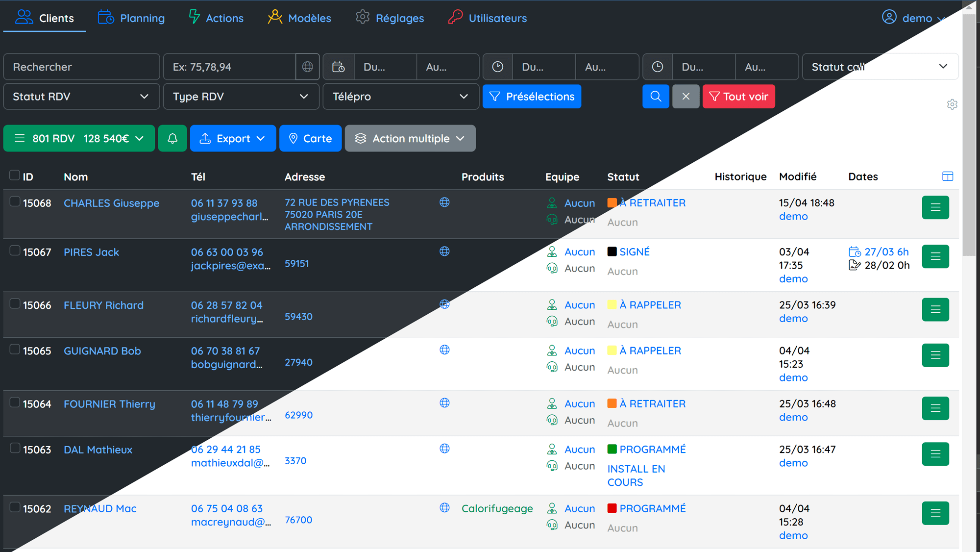Click the gray X clear filters button

click(686, 97)
